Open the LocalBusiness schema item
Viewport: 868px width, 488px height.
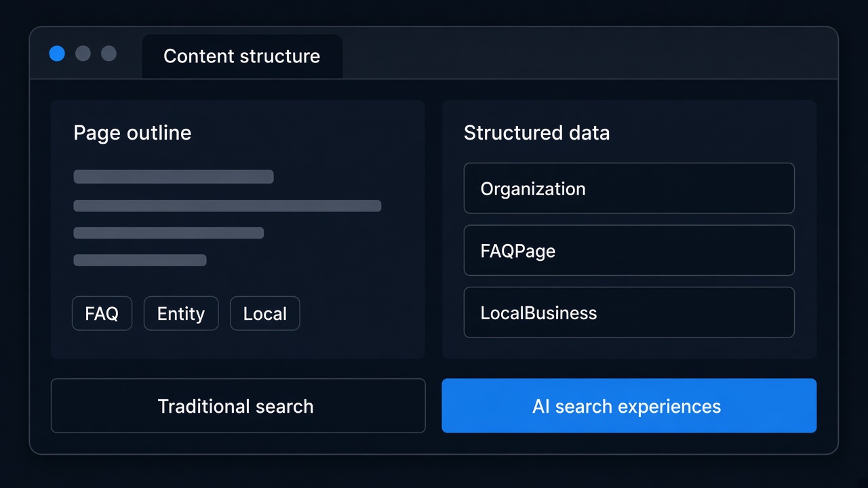pos(629,312)
